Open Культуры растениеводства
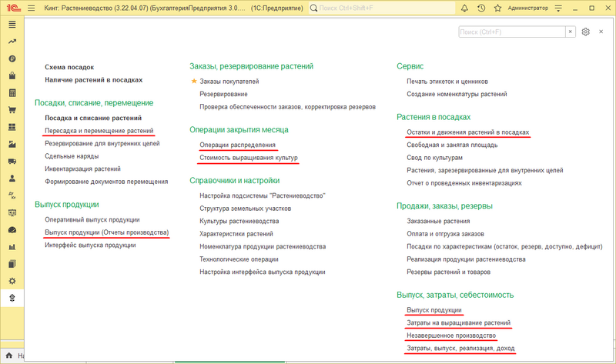The image size is (616, 364). click(x=239, y=221)
